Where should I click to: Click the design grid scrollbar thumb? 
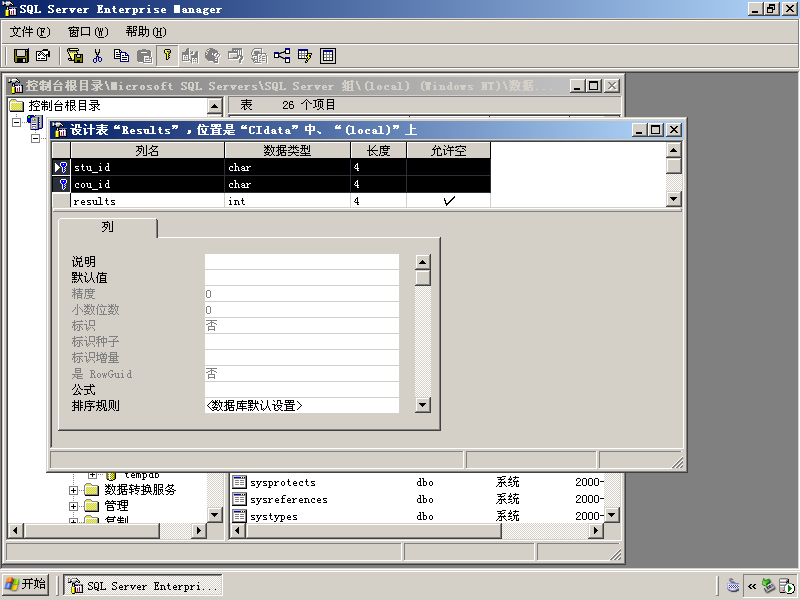[x=673, y=166]
